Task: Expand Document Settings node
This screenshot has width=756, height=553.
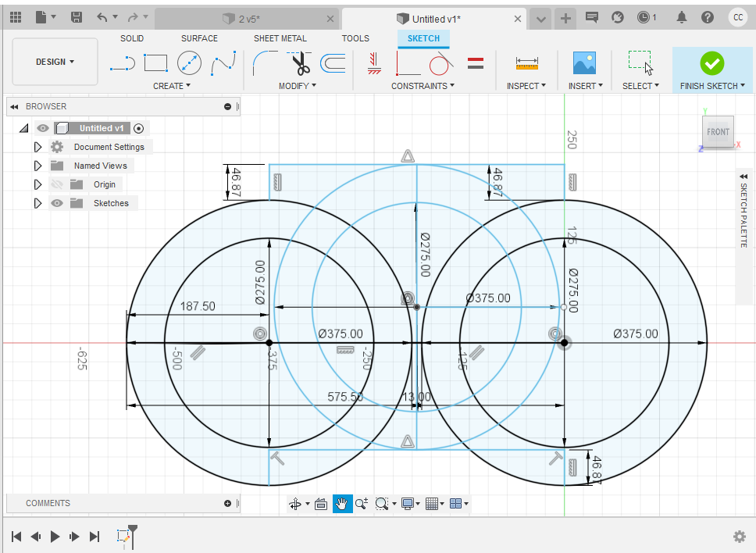Action: coord(37,147)
